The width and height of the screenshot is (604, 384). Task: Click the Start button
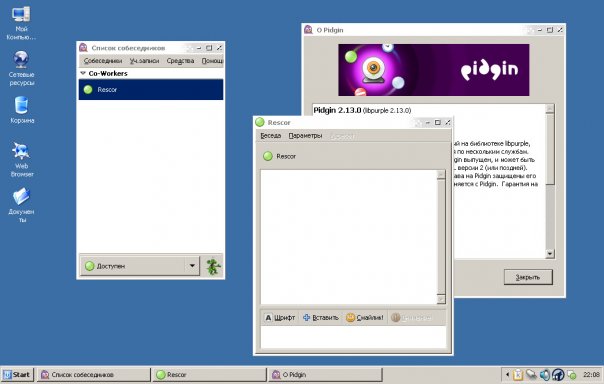point(17,375)
